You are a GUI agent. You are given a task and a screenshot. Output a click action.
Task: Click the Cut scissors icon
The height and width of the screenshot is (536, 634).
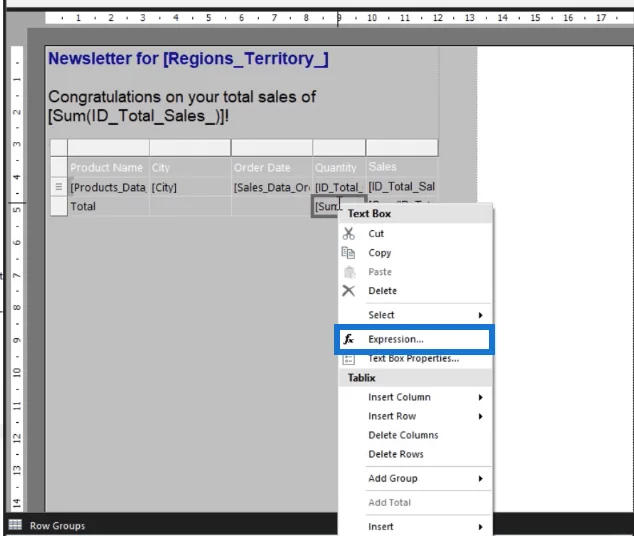tap(349, 234)
